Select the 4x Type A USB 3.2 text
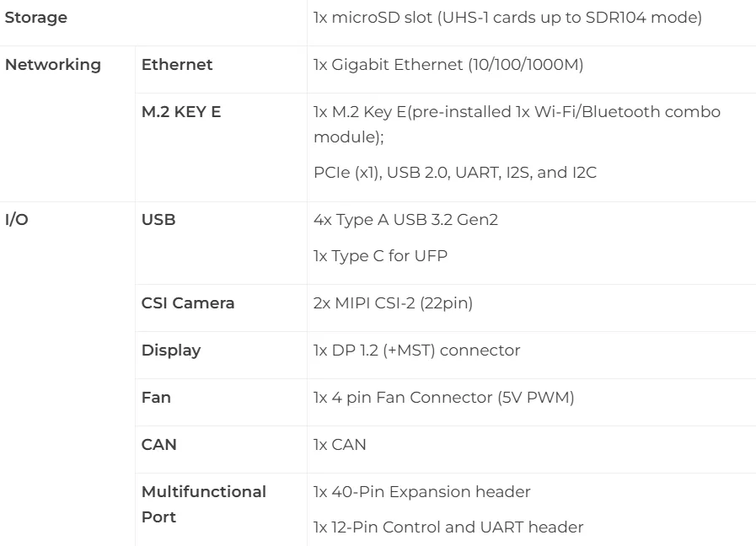 tap(405, 220)
